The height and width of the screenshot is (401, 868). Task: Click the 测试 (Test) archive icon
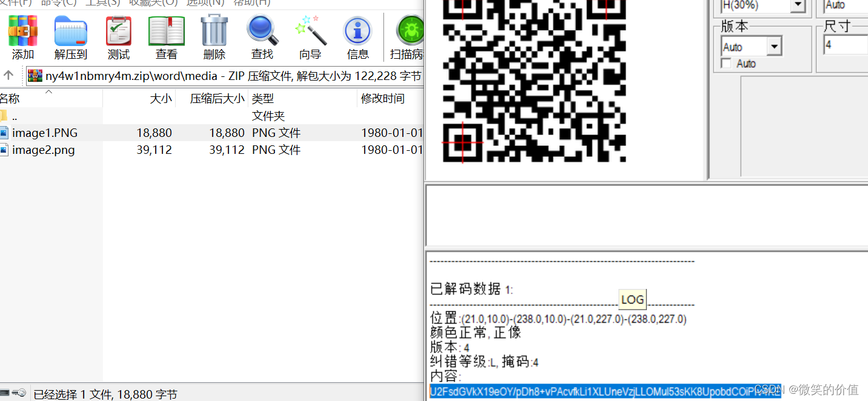[118, 30]
